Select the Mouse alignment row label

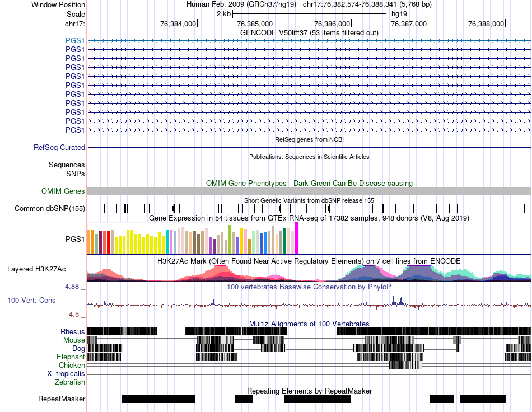tap(74, 340)
